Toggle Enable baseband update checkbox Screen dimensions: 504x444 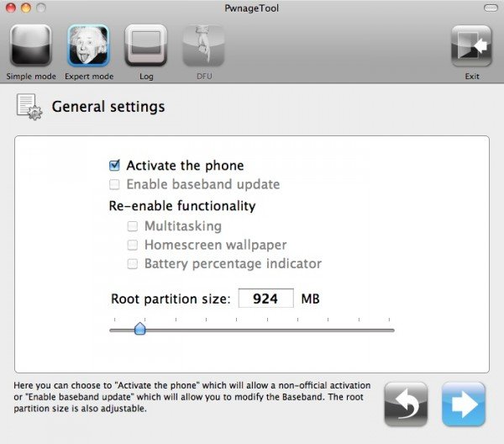(x=114, y=184)
